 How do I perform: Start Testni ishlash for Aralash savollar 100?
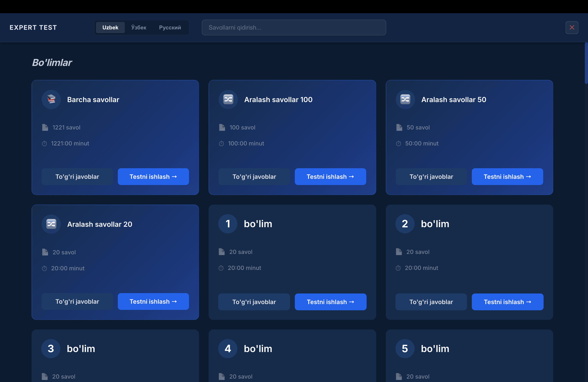(x=330, y=177)
